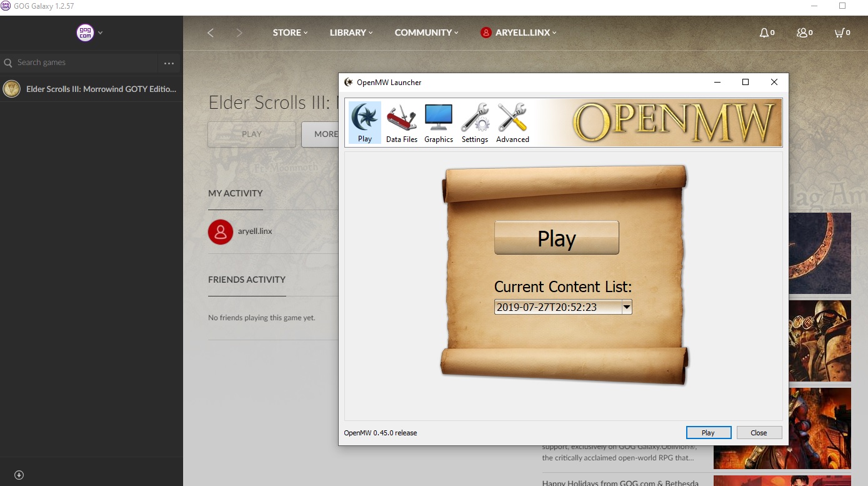Open Advanced tools in OpenMW Launcher
The image size is (868, 486).
[x=512, y=123]
